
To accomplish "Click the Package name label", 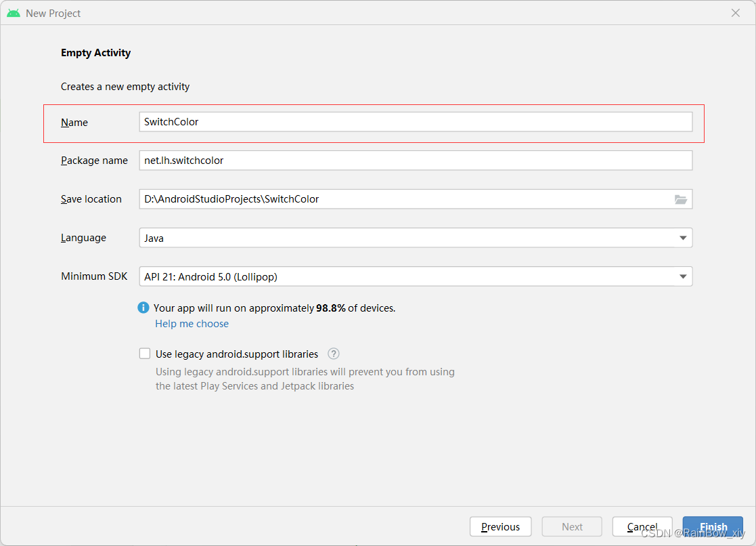I will 94,161.
